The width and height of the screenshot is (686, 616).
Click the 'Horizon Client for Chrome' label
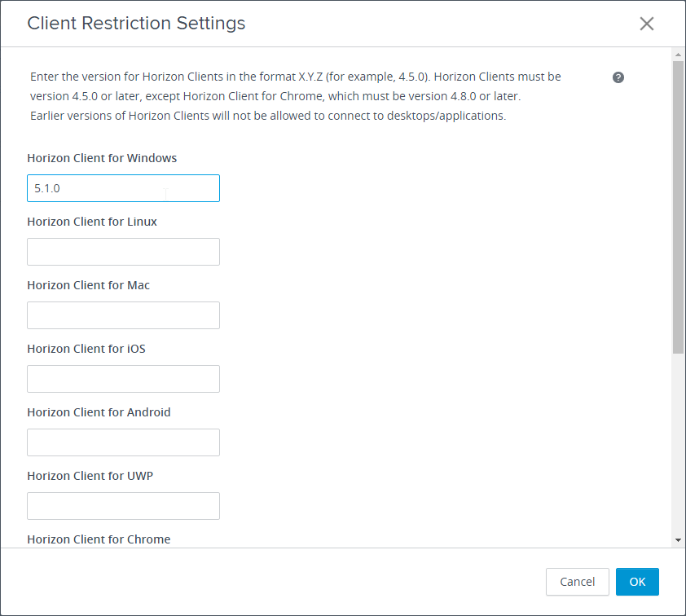pyautogui.click(x=99, y=539)
